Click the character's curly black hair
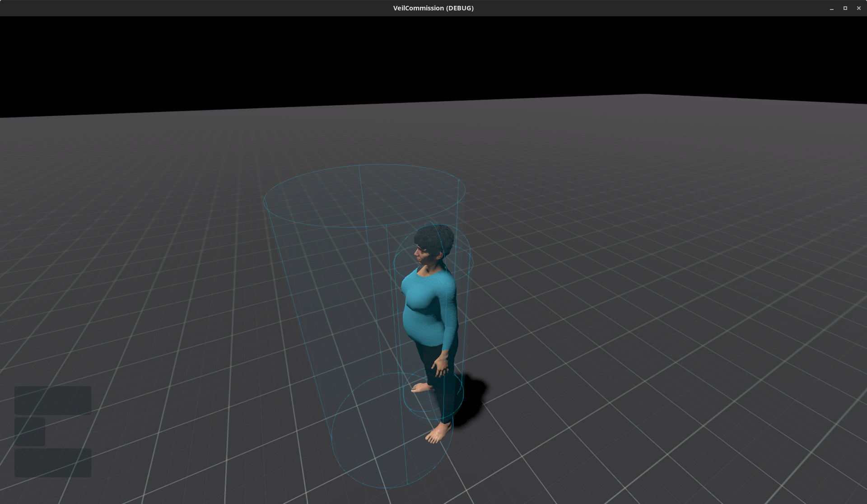 pos(435,238)
